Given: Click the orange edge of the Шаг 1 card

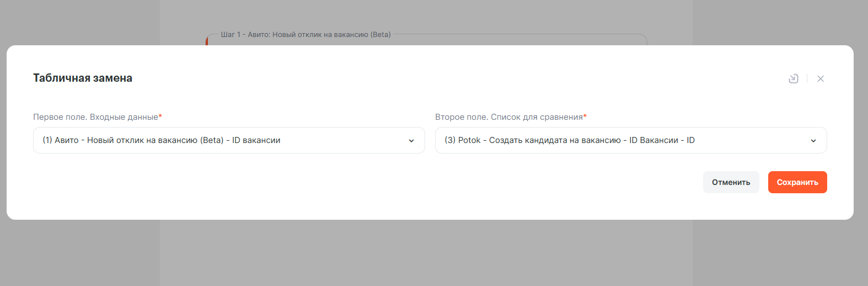Looking at the screenshot, I should point(207,41).
